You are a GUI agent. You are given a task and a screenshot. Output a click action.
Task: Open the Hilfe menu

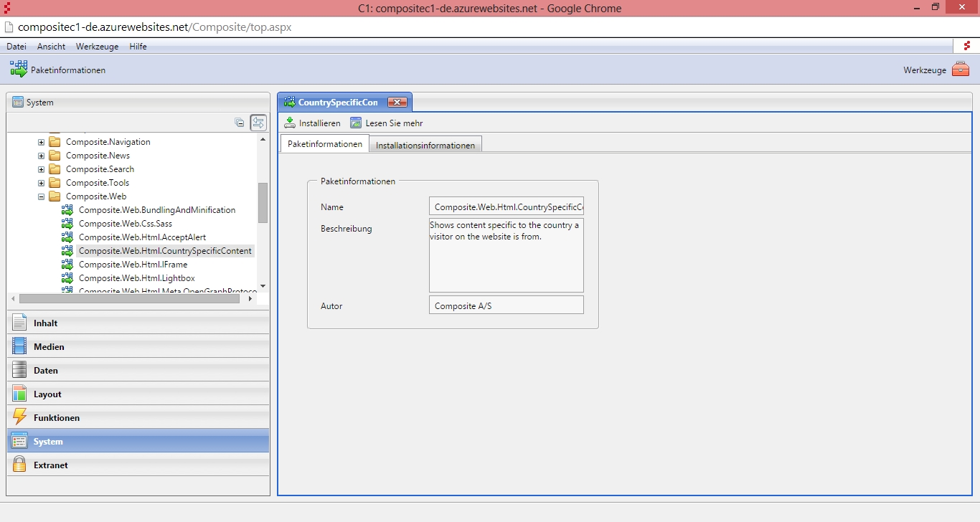pyautogui.click(x=138, y=47)
